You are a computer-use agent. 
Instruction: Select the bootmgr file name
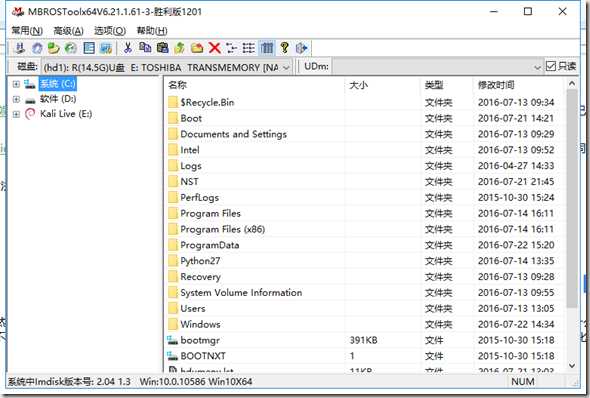(x=200, y=340)
